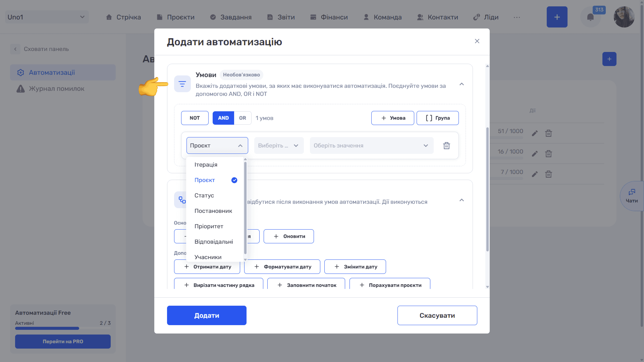
Task: Edit the automation with 7 / 1000
Action: coord(534,174)
